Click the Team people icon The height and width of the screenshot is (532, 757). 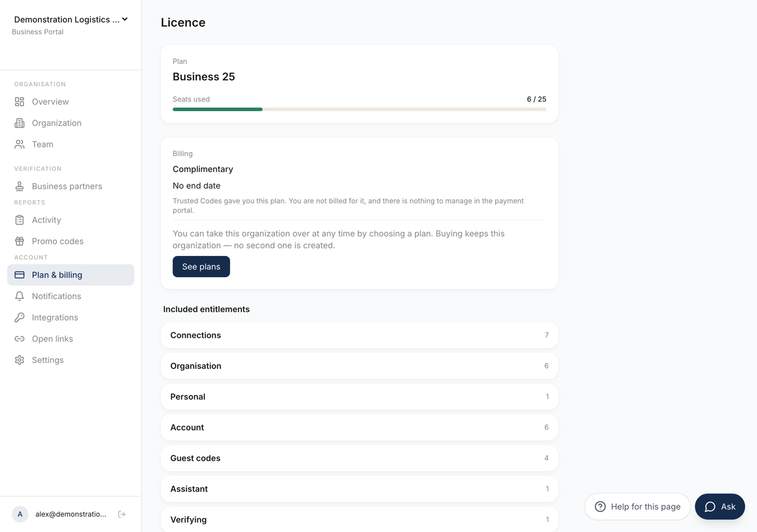point(20,144)
